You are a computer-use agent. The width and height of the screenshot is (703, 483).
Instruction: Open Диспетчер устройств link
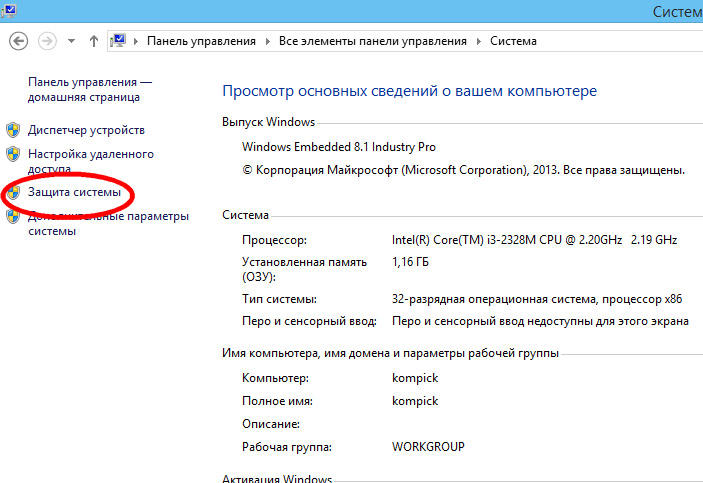(x=86, y=130)
